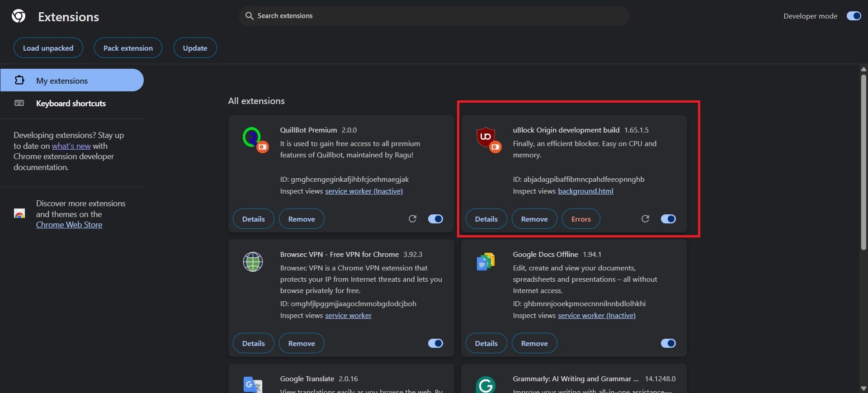Click the Update button
Image resolution: width=868 pixels, height=393 pixels.
tap(195, 48)
